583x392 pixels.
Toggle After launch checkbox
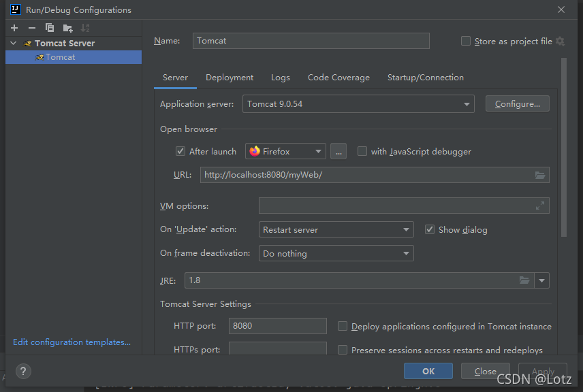[180, 151]
